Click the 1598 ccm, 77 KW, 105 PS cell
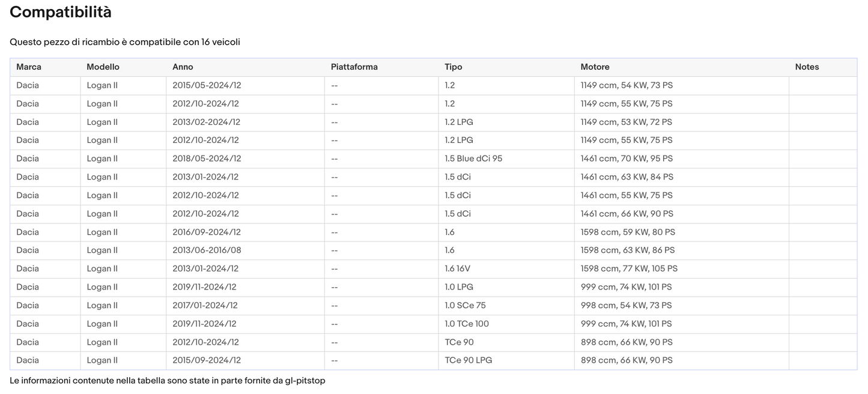868x394 pixels. 629,268
